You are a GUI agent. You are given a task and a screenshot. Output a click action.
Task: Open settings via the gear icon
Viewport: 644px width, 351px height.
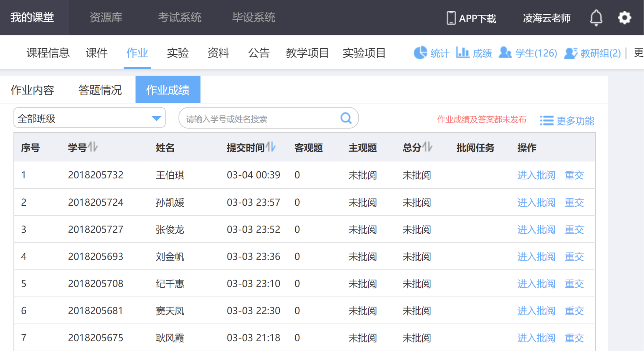tap(624, 18)
